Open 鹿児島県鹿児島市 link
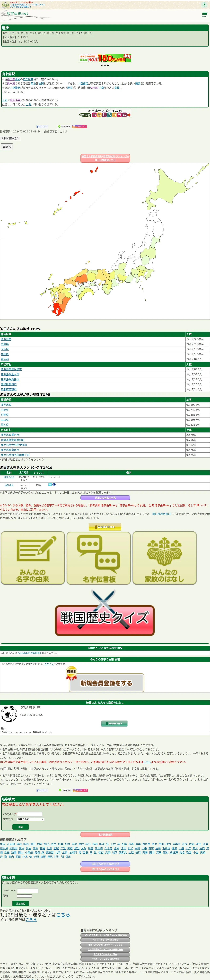Screen dimensions: 210x980 pos(11,369)
